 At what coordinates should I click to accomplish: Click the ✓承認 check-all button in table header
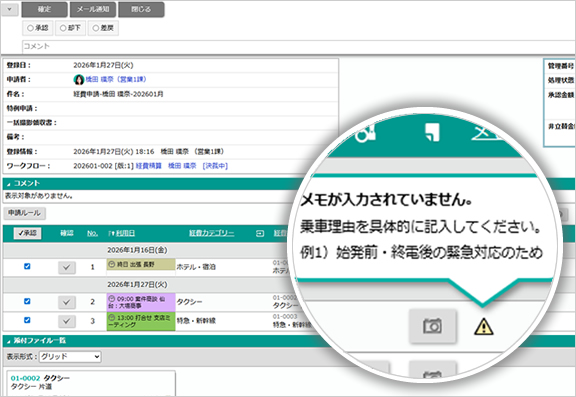click(x=28, y=233)
